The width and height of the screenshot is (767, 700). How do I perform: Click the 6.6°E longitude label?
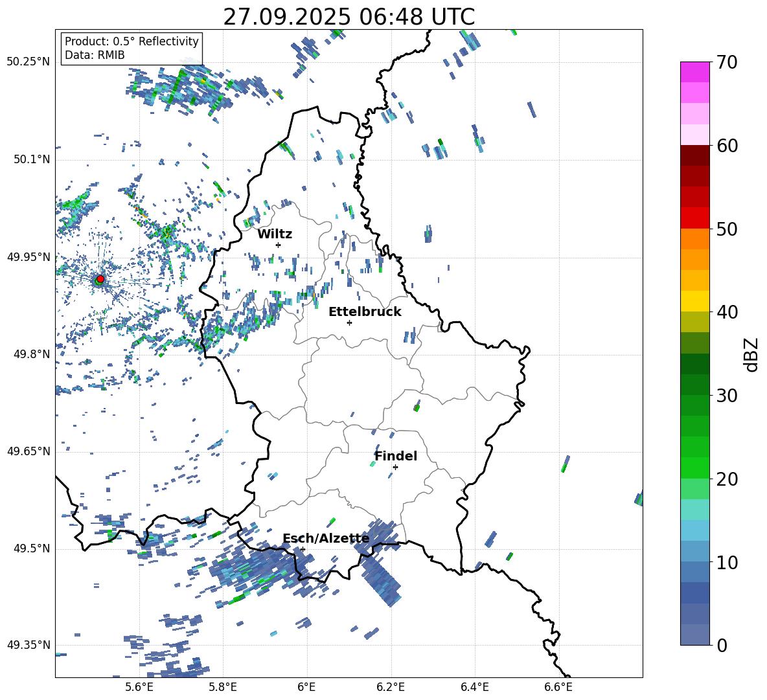coord(558,687)
